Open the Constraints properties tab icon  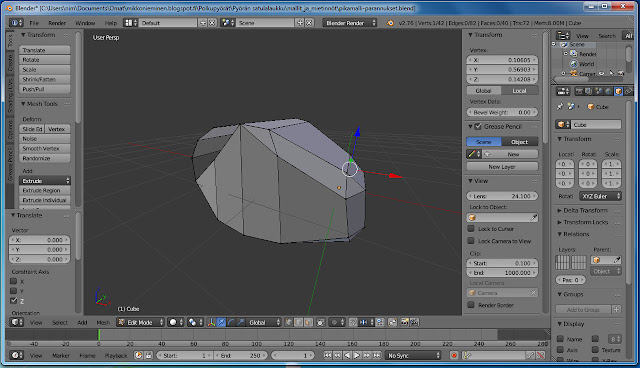click(x=628, y=91)
